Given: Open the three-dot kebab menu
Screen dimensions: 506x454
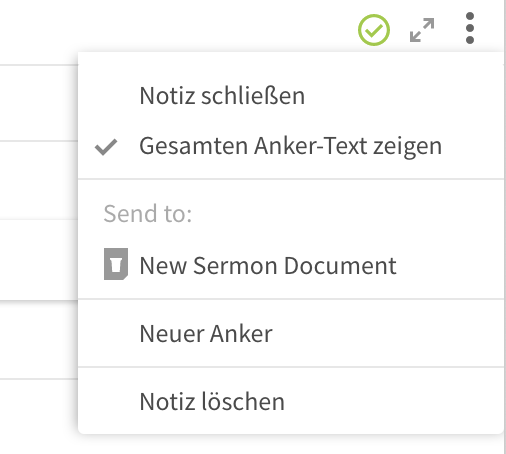Looking at the screenshot, I should point(470,28).
